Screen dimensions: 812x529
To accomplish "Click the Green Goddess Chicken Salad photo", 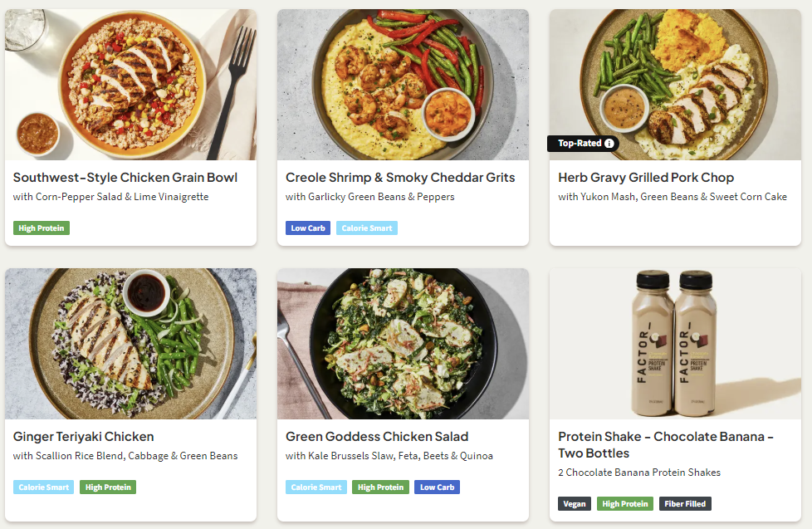I will point(403,343).
